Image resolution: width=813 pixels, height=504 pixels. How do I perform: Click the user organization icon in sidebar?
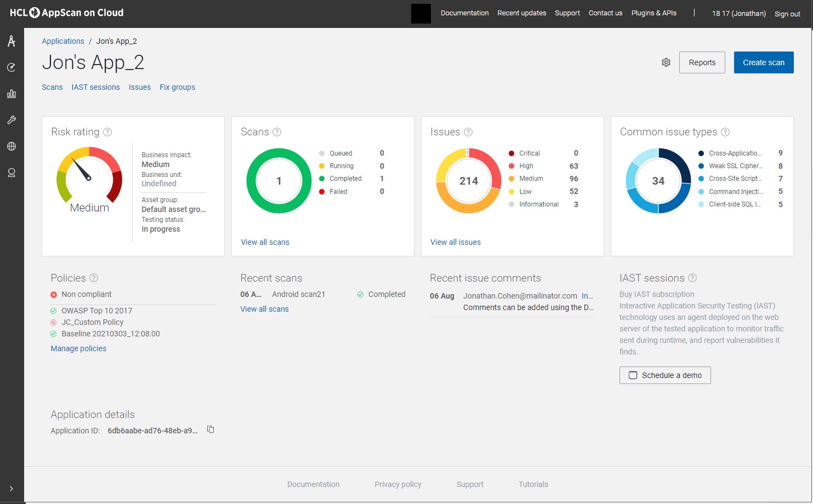point(12,173)
